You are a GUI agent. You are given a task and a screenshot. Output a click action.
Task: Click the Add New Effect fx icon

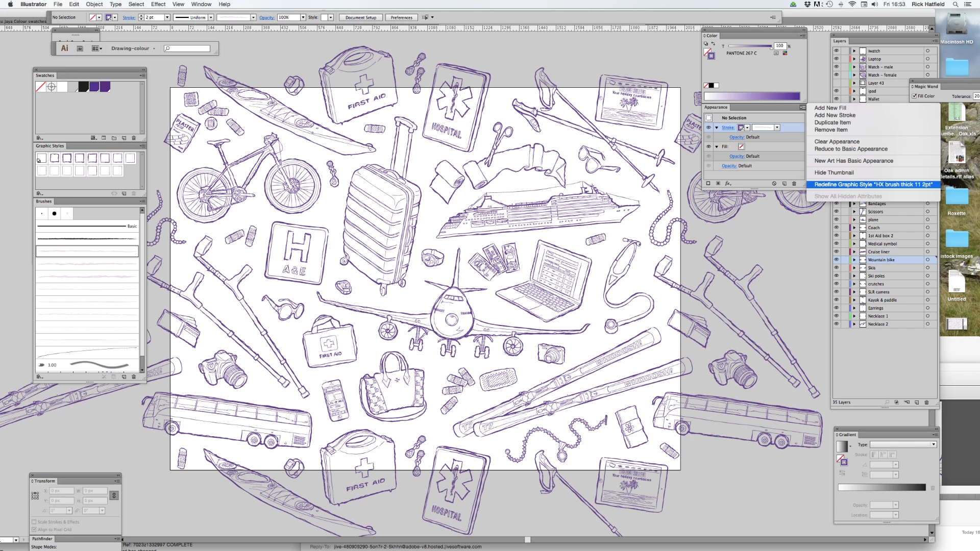click(728, 183)
